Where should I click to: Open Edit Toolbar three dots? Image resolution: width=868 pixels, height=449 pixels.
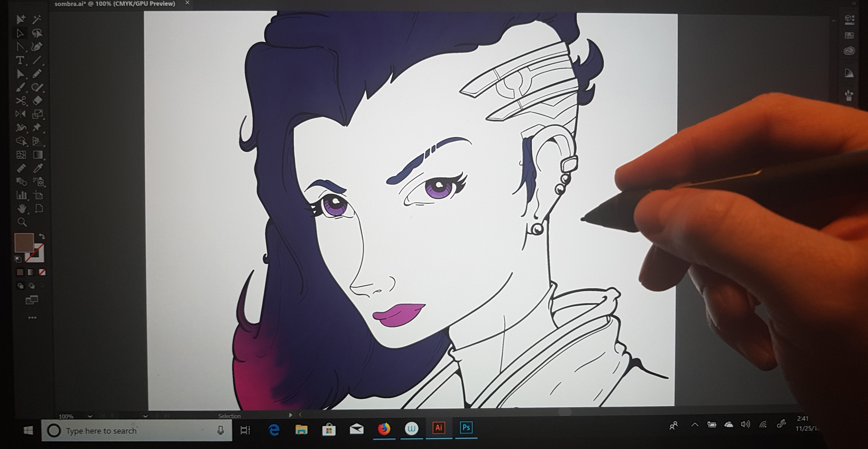[32, 318]
